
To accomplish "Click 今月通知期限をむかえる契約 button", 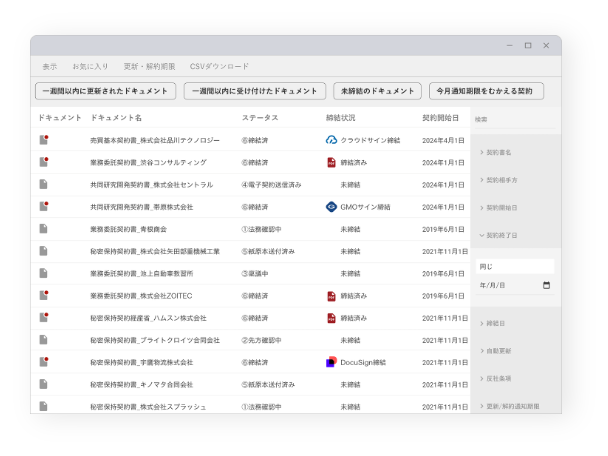I will tap(486, 91).
